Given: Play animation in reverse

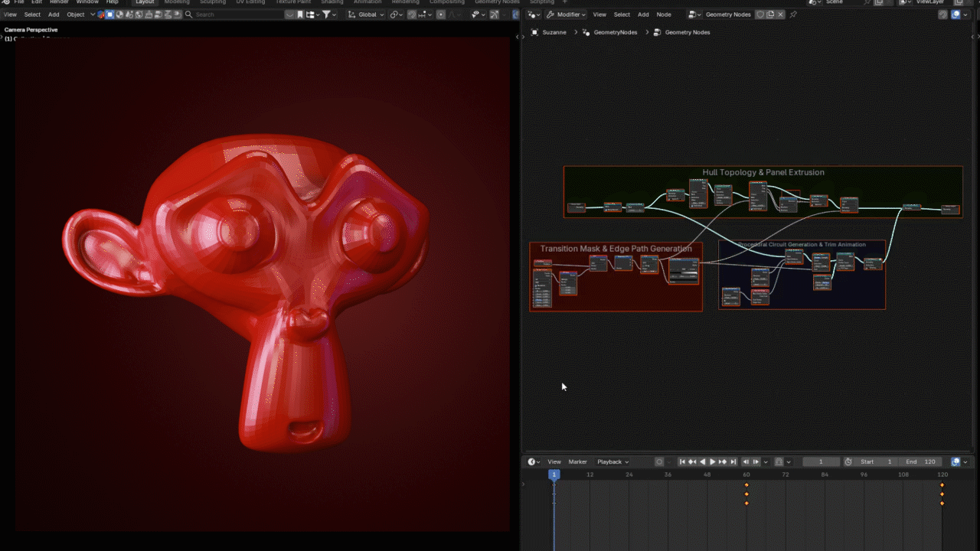Looking at the screenshot, I should tap(703, 462).
